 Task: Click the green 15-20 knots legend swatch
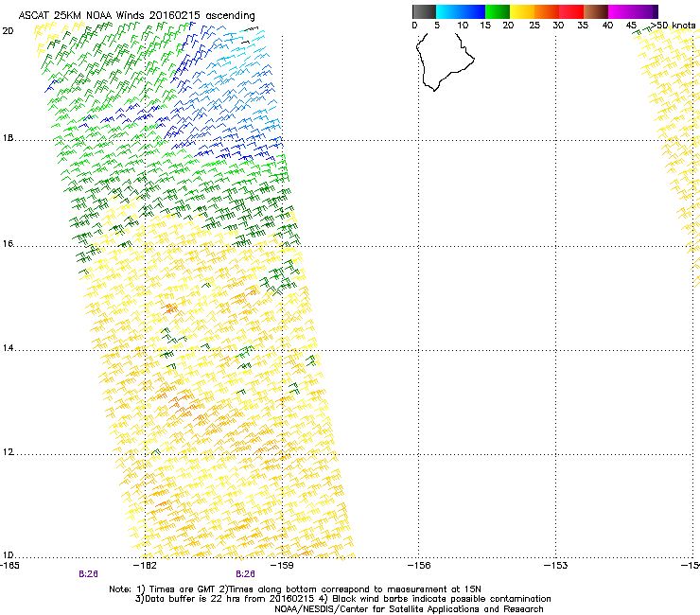(x=498, y=11)
